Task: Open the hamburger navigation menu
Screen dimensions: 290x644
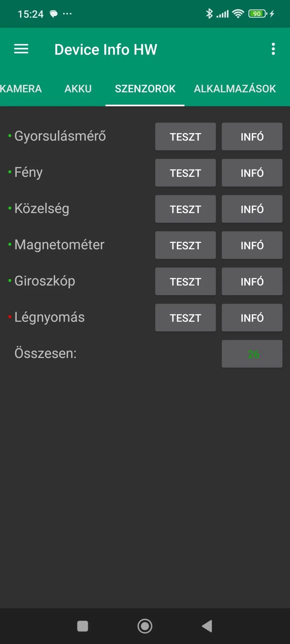Action: click(x=21, y=49)
